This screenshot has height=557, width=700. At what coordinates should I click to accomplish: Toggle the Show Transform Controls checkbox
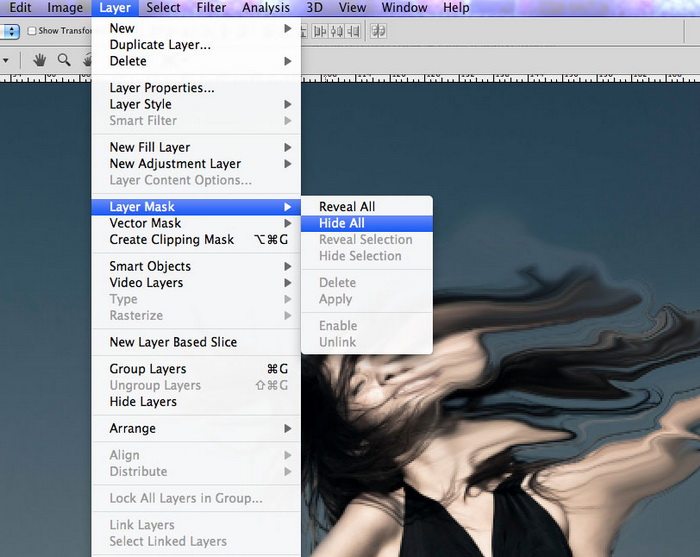(x=32, y=31)
